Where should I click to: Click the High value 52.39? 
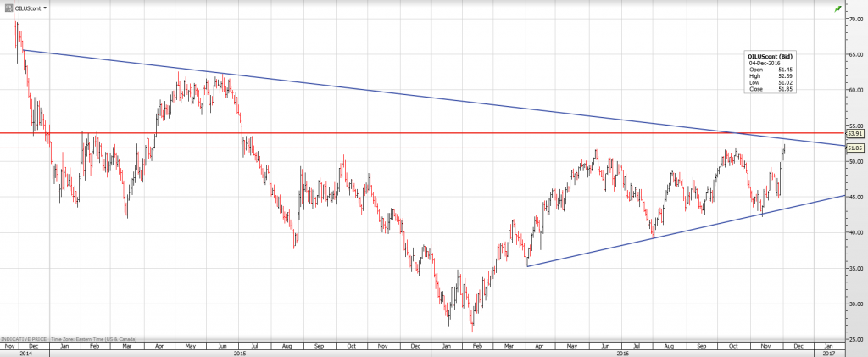coord(787,75)
